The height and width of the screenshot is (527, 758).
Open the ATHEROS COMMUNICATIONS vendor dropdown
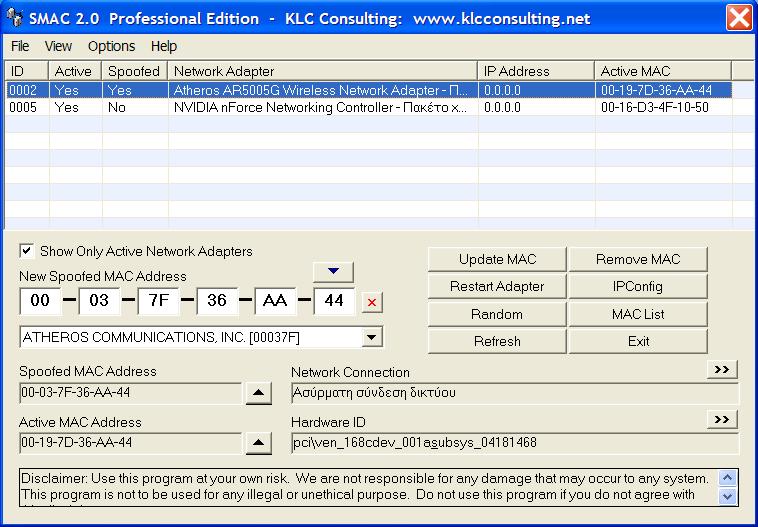(x=372, y=337)
